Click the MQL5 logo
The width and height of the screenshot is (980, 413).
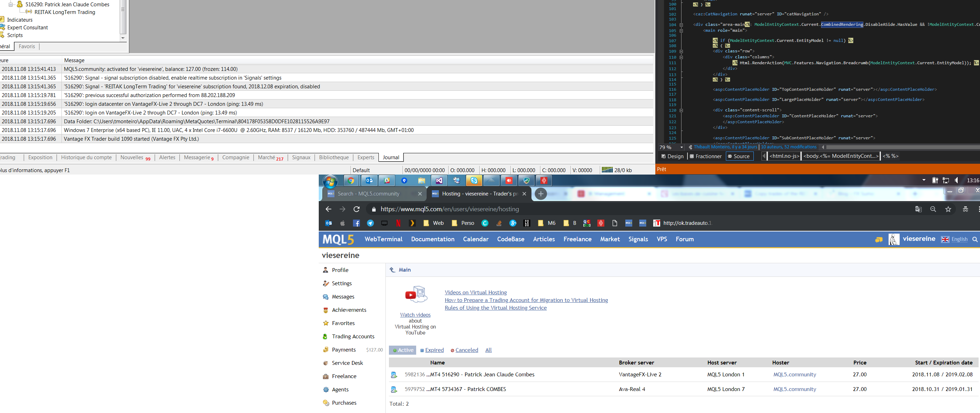click(x=338, y=239)
